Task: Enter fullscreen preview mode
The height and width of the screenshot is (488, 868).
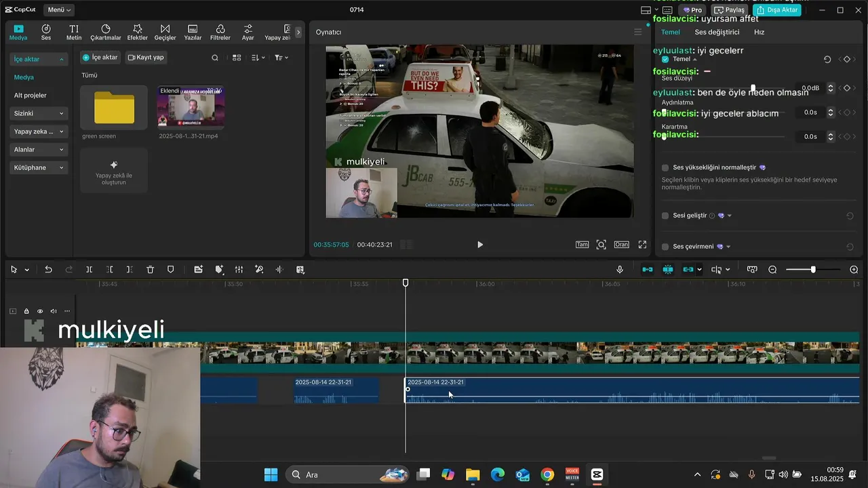Action: click(642, 245)
